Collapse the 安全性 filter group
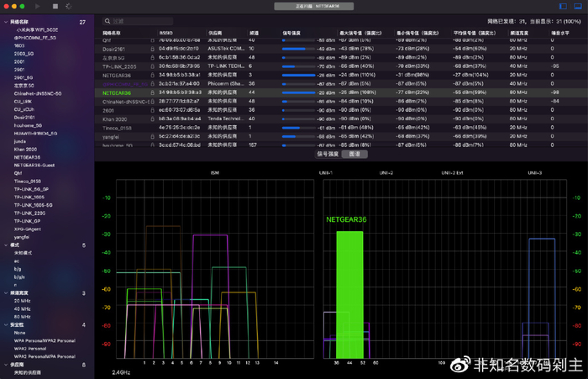 pyautogui.click(x=4, y=324)
